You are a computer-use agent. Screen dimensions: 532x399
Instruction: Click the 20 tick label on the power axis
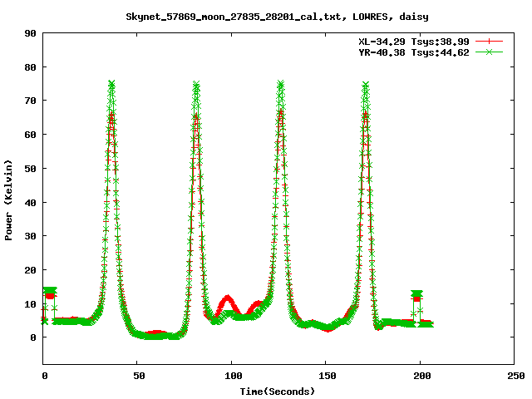click(30, 270)
